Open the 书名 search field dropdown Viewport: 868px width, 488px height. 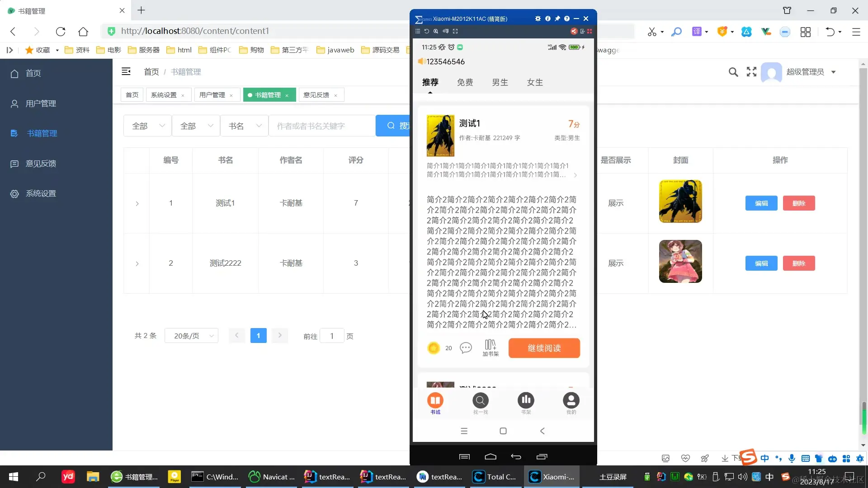[x=244, y=126]
